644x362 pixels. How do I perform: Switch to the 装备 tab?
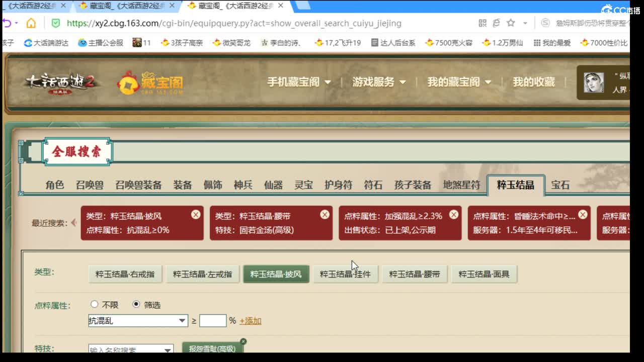click(x=183, y=185)
